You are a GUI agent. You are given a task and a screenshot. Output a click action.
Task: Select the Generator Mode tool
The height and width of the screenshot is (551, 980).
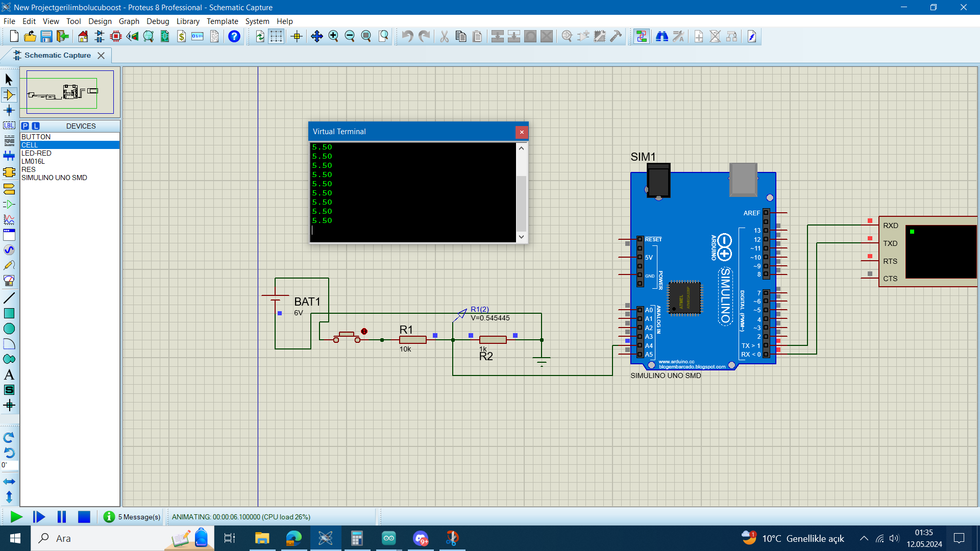coord(9,248)
